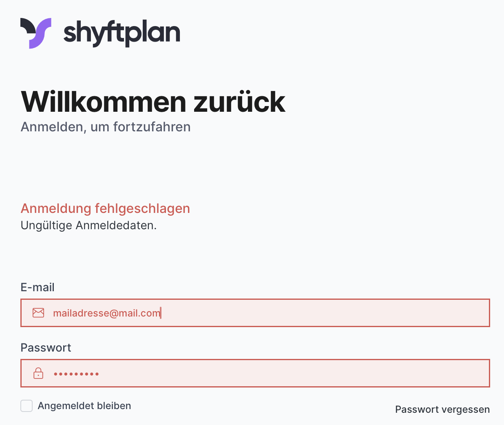504x425 pixels.
Task: Click the word Willkommen in the heading
Action: (x=104, y=102)
